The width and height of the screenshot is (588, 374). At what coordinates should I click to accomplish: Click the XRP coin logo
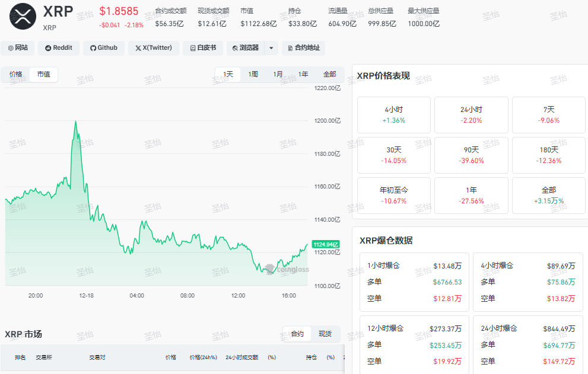[x=23, y=17]
